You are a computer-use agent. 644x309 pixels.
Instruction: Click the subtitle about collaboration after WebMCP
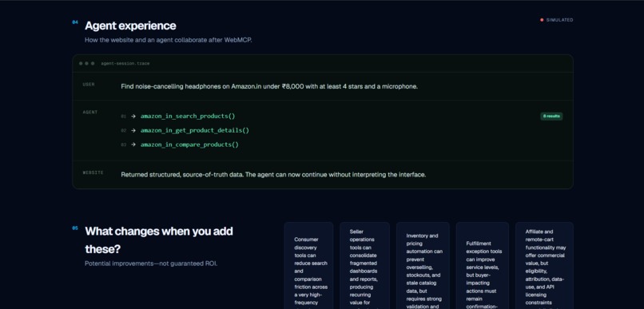[168, 40]
